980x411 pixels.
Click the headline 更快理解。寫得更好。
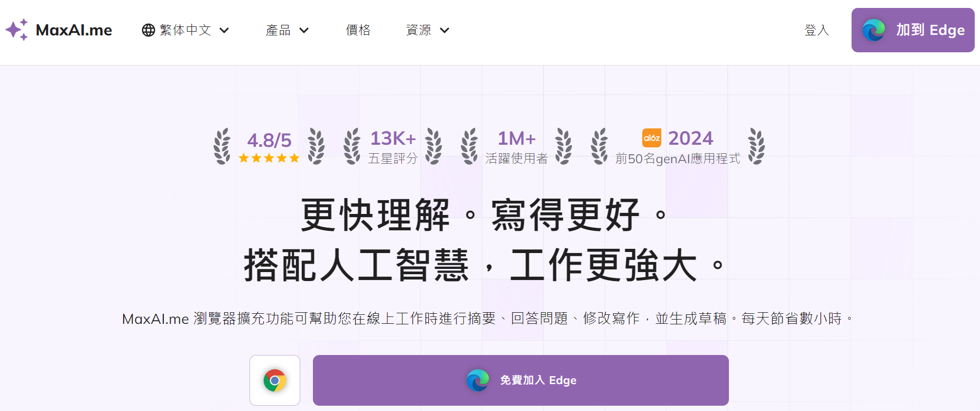click(x=484, y=215)
